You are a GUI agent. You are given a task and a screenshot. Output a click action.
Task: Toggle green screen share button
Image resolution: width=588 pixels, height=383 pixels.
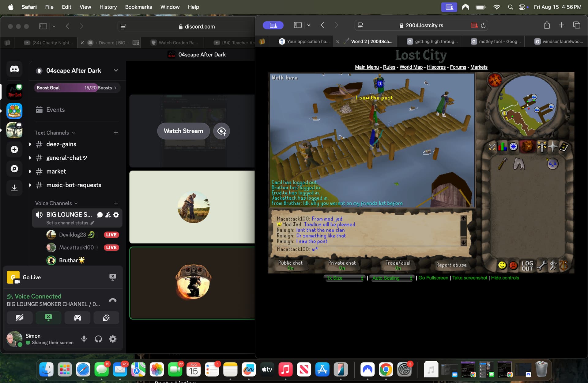[x=48, y=318]
